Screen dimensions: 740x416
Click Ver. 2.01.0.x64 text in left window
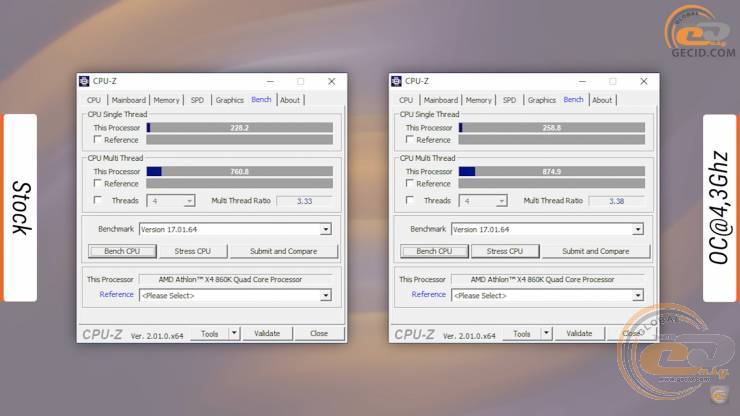[157, 336]
